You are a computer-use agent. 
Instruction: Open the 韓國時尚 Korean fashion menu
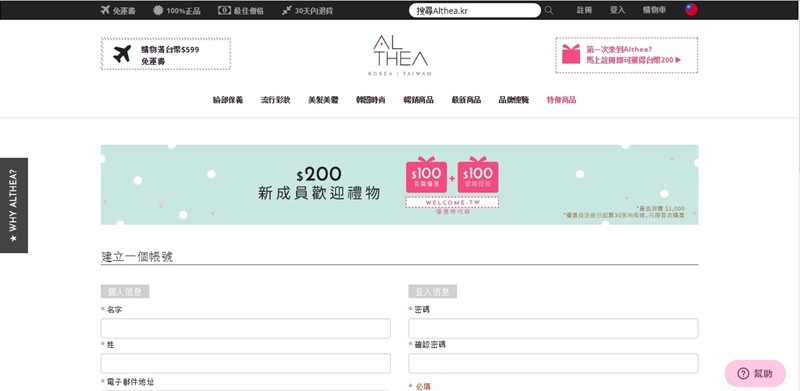point(371,100)
